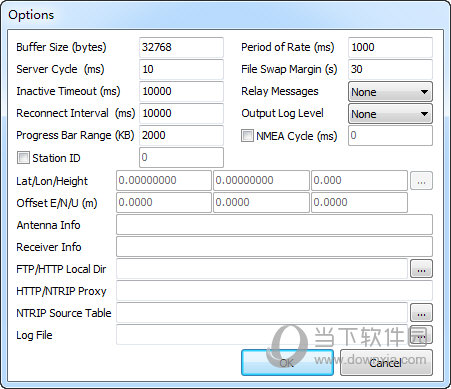Select the Height input field
This screenshot has height=389, width=451.
[x=359, y=180]
